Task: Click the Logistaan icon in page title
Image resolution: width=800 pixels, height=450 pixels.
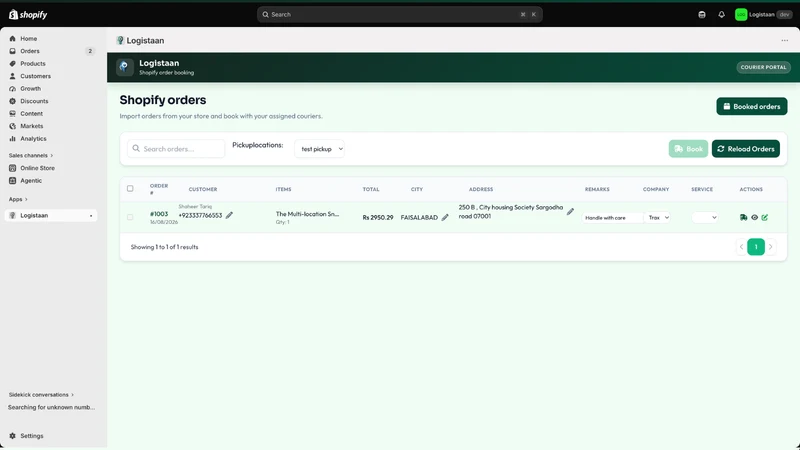Action: tap(120, 40)
